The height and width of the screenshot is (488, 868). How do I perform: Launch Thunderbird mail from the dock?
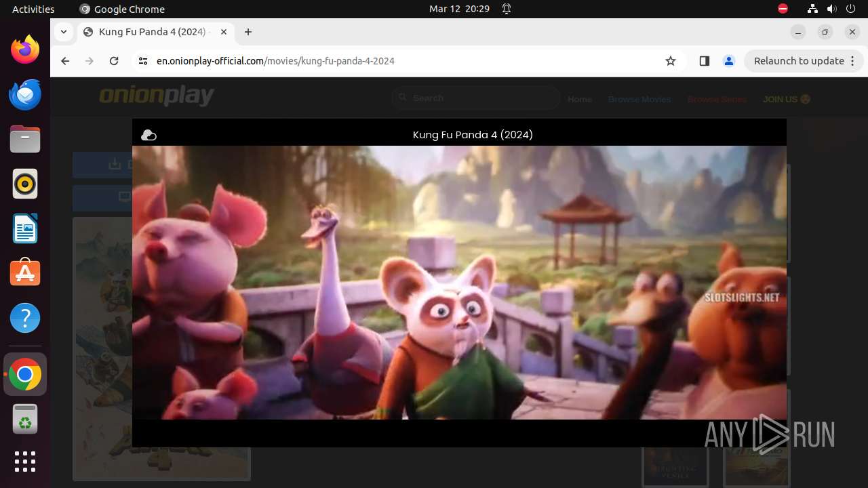coord(25,94)
